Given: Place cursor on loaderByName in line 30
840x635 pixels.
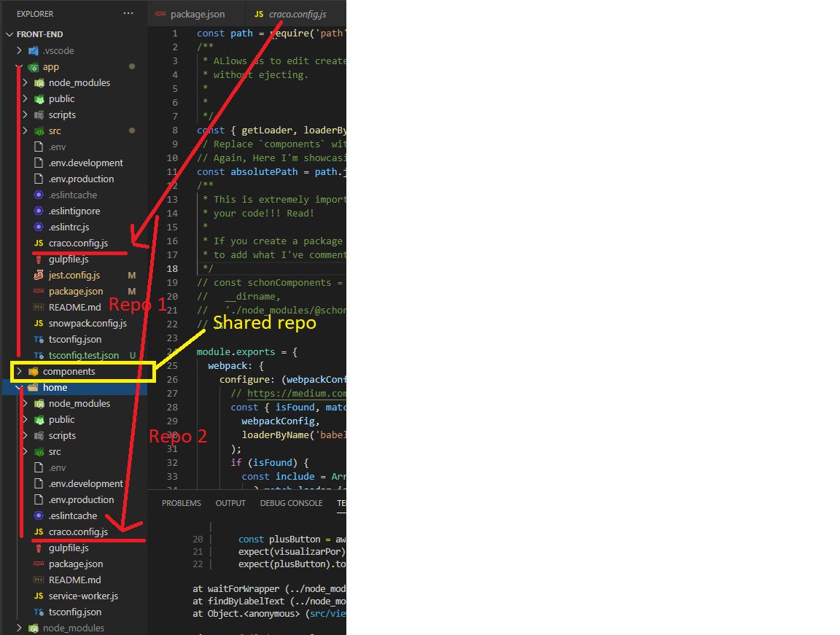Looking at the screenshot, I should tap(276, 435).
